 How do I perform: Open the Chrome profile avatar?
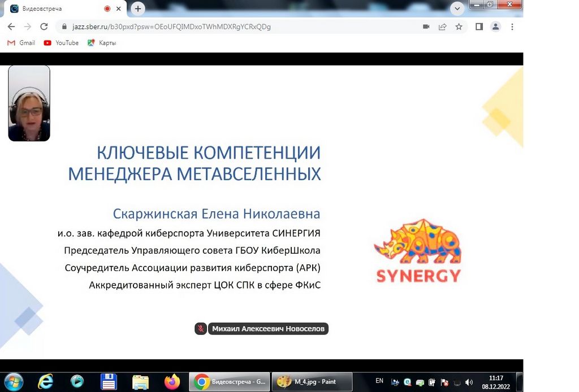(x=495, y=27)
